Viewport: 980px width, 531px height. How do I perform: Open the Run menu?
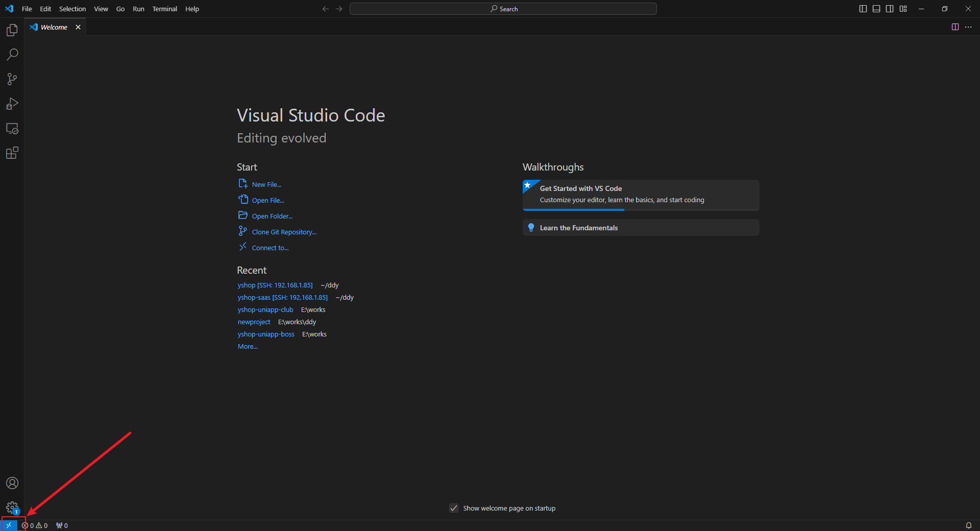tap(138, 9)
